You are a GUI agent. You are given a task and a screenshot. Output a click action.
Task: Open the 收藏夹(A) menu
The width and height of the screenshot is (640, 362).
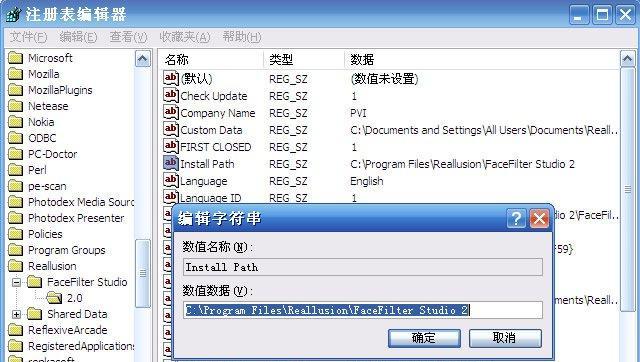(x=184, y=37)
